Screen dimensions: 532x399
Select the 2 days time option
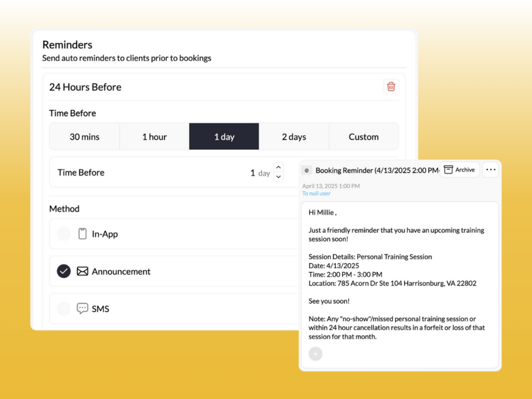(x=294, y=136)
